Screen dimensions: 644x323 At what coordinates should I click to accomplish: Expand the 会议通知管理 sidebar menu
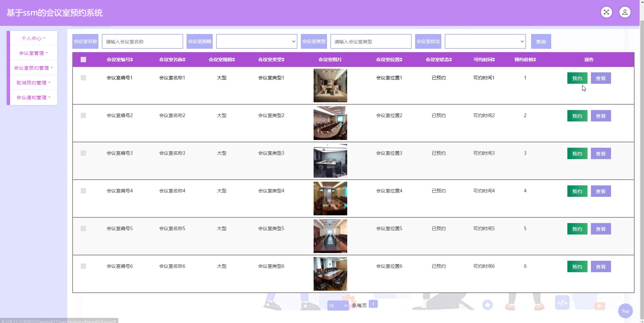tap(34, 98)
